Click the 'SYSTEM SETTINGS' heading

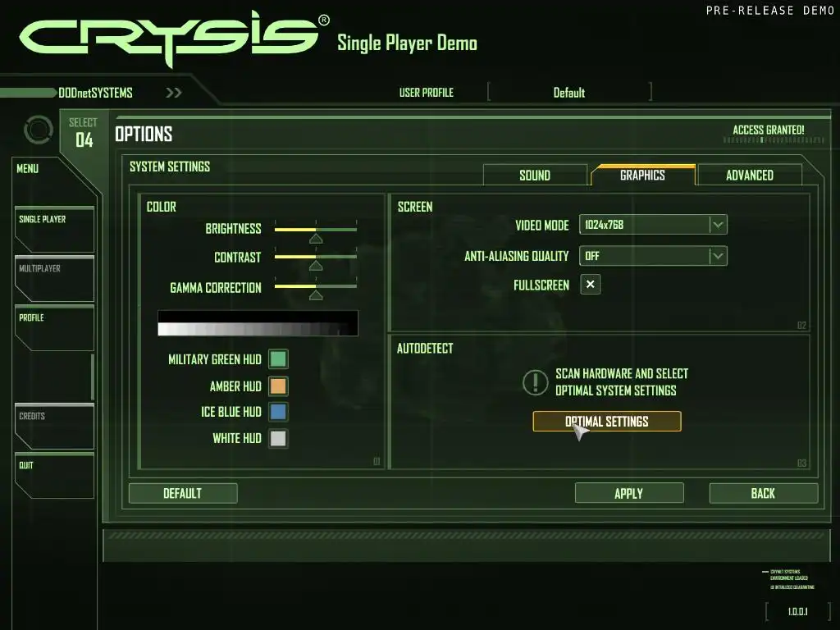[170, 167]
